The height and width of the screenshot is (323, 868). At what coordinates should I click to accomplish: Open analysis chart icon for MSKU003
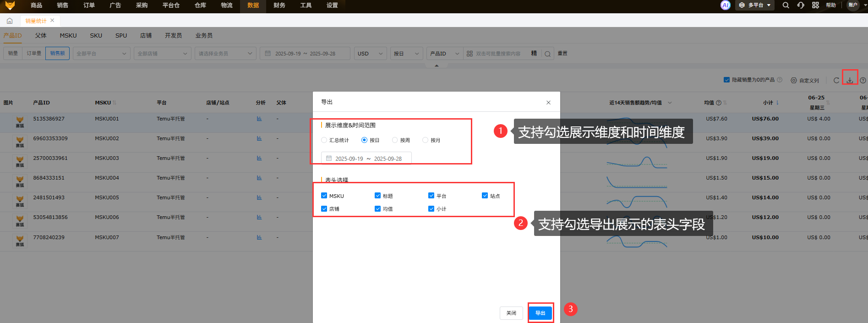(259, 158)
